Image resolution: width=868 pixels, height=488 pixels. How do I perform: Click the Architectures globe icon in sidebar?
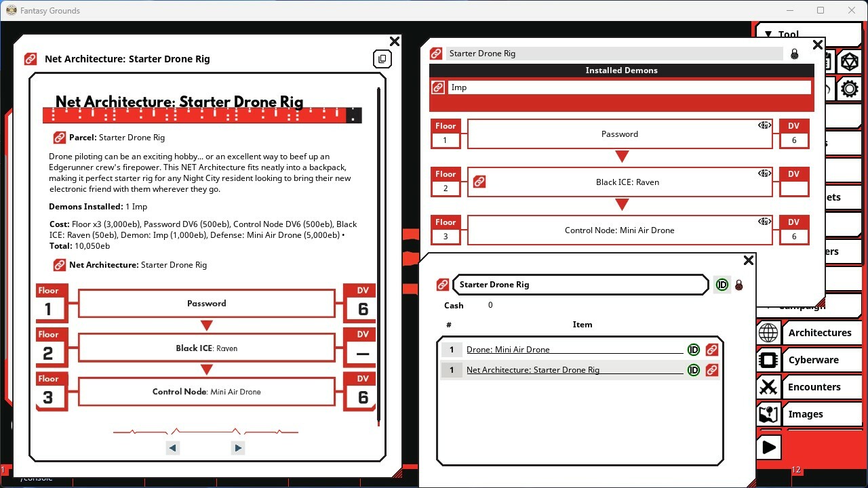768,333
